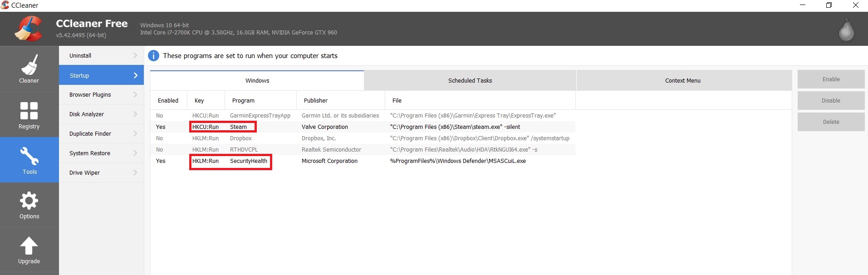Open the Duplicate Finder tool
868x275 pixels.
(x=90, y=133)
